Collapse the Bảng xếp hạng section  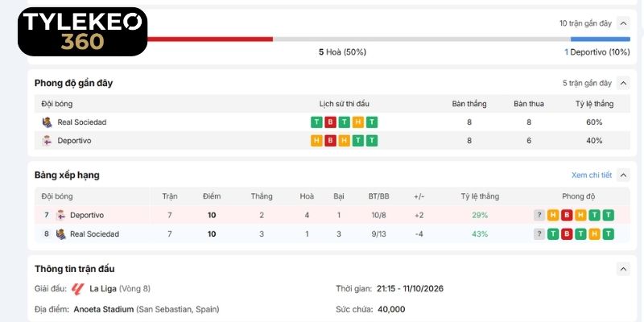click(623, 175)
